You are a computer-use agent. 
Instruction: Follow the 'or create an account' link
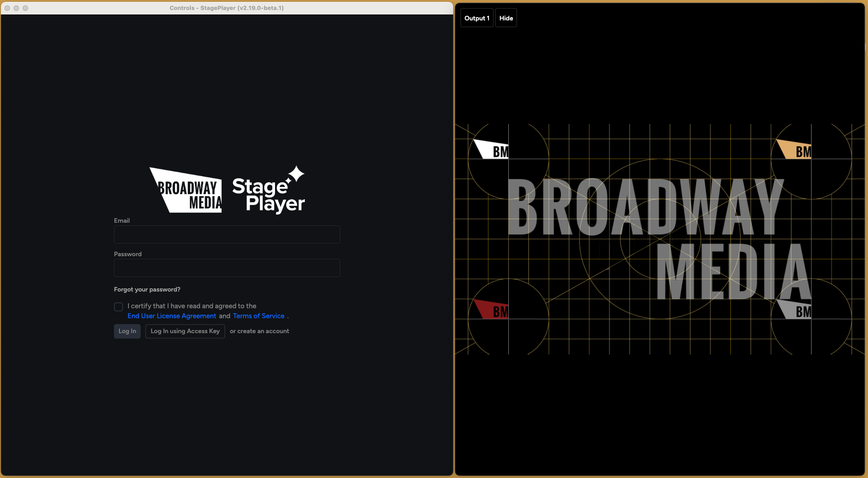(259, 331)
